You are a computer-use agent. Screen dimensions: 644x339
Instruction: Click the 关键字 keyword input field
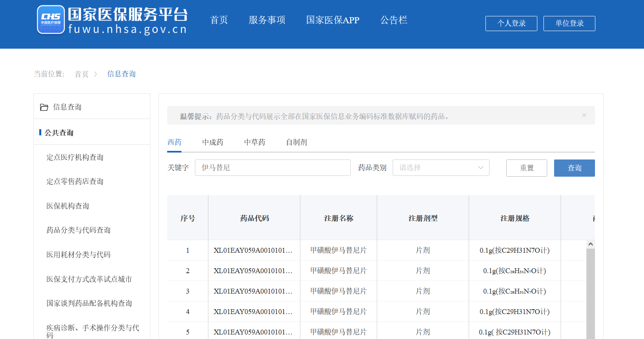(272, 168)
